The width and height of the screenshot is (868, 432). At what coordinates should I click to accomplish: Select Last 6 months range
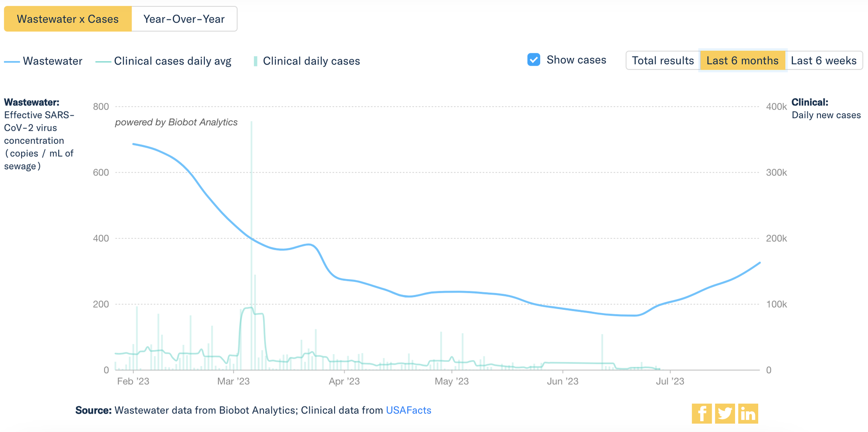tap(742, 61)
